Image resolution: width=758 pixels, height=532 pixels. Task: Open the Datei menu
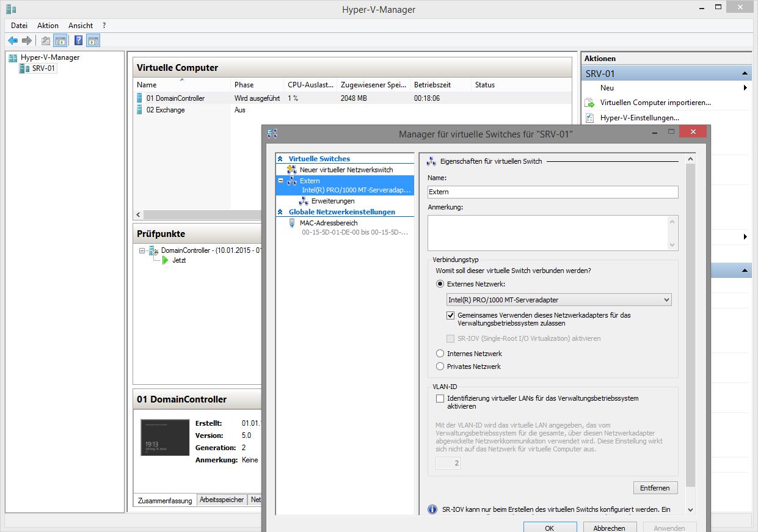[20, 26]
